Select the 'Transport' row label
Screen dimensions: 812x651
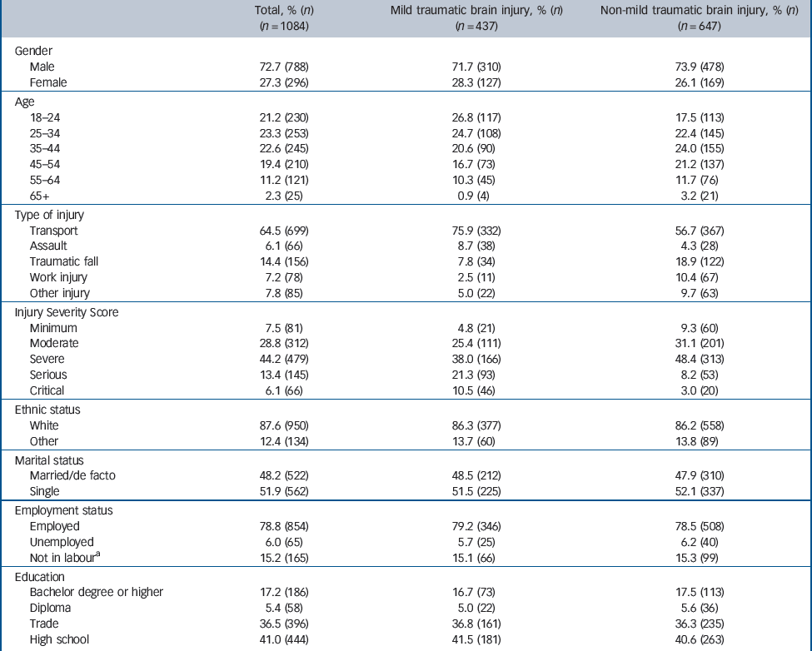[53, 231]
